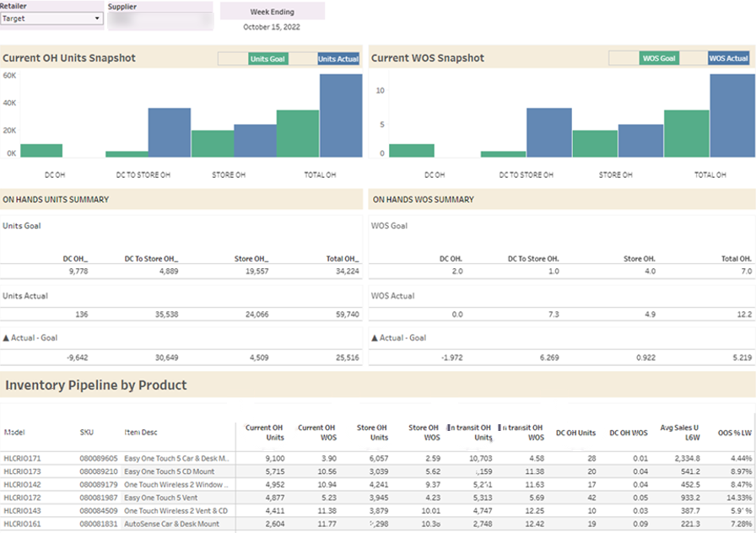Click the Units Actual value 35,538
Viewport: 756px width, 533px height.
point(166,315)
